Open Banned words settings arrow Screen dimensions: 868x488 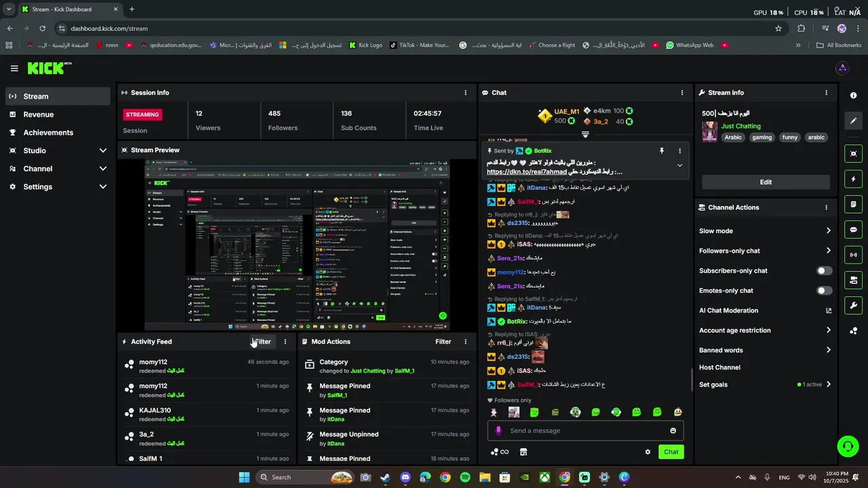(828, 350)
